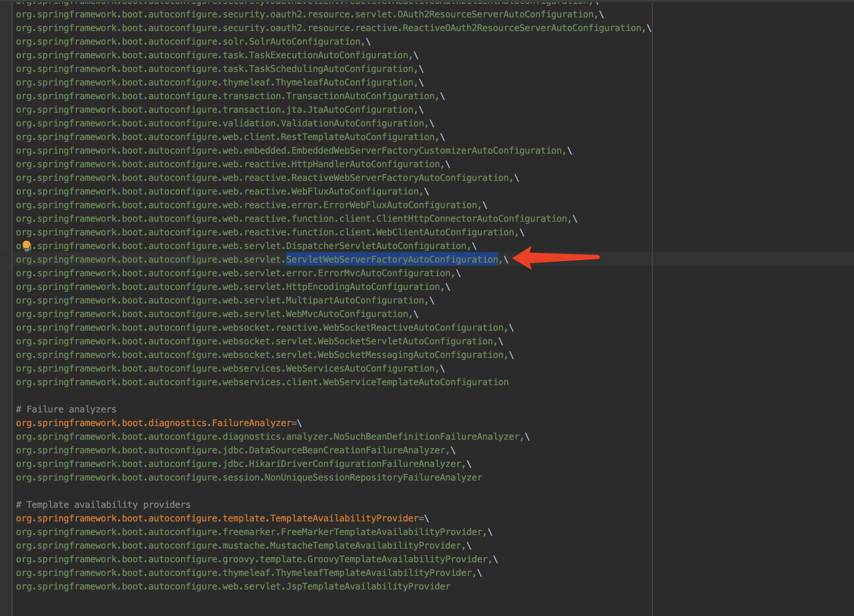Click JspTemplateAvailabilityProvider at the bottom
Viewport: 854px width, 616px height.
[368, 586]
